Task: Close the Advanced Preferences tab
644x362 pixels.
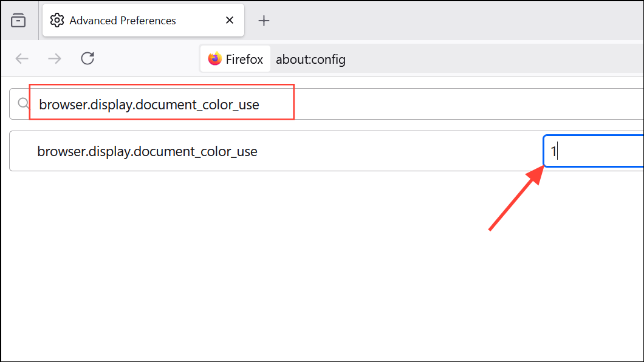Action: pos(229,20)
